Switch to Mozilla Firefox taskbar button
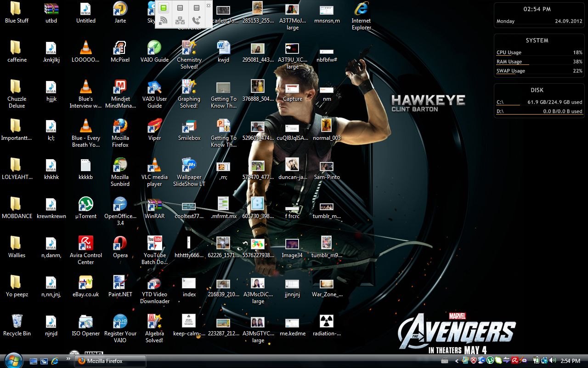Viewport: 588px width, 368px height. (110, 361)
